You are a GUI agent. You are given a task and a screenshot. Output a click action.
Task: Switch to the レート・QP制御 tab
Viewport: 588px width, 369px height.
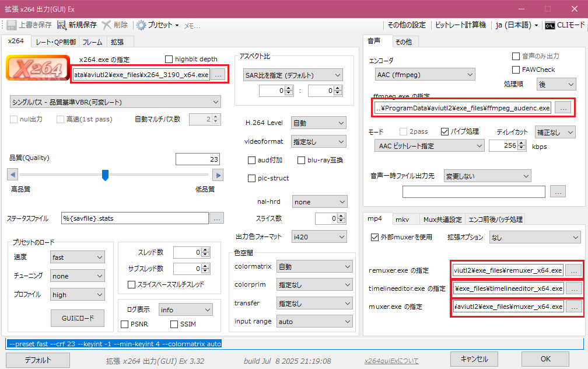pyautogui.click(x=55, y=42)
